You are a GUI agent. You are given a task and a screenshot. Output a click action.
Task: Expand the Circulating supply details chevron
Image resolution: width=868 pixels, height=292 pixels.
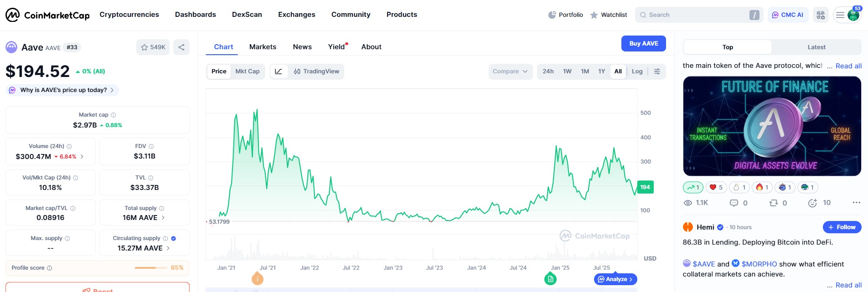pyautogui.click(x=168, y=248)
